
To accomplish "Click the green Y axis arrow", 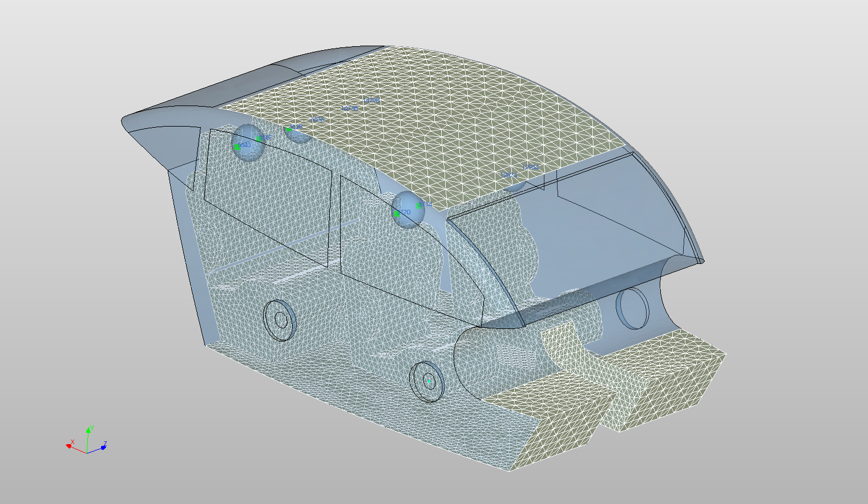I will click(88, 430).
